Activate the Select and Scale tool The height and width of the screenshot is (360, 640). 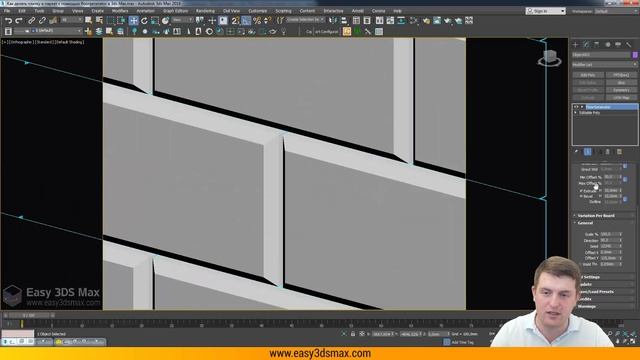[155, 20]
